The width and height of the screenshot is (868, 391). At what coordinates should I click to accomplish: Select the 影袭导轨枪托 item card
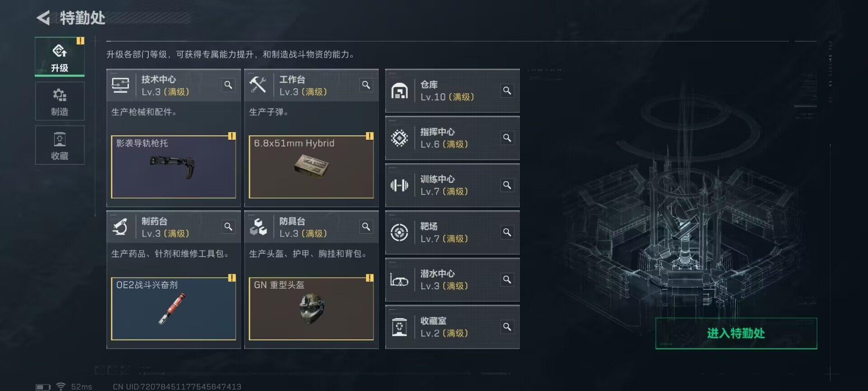pos(174,167)
